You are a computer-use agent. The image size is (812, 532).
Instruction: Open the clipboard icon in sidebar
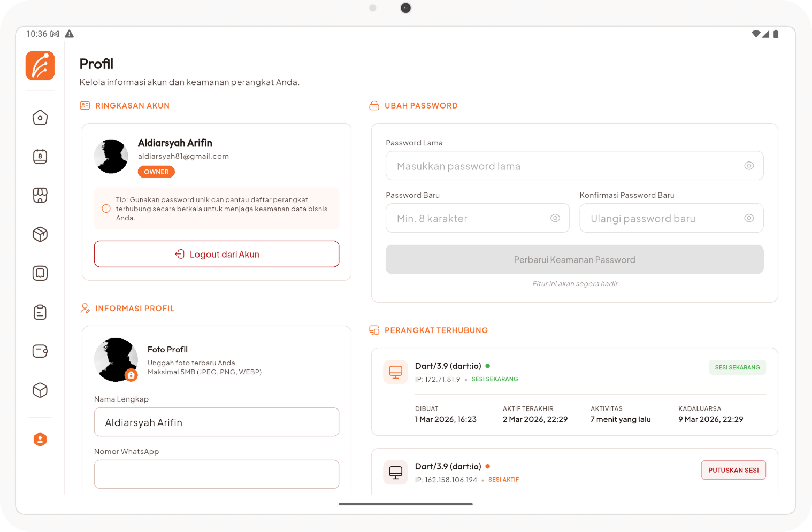(x=40, y=312)
